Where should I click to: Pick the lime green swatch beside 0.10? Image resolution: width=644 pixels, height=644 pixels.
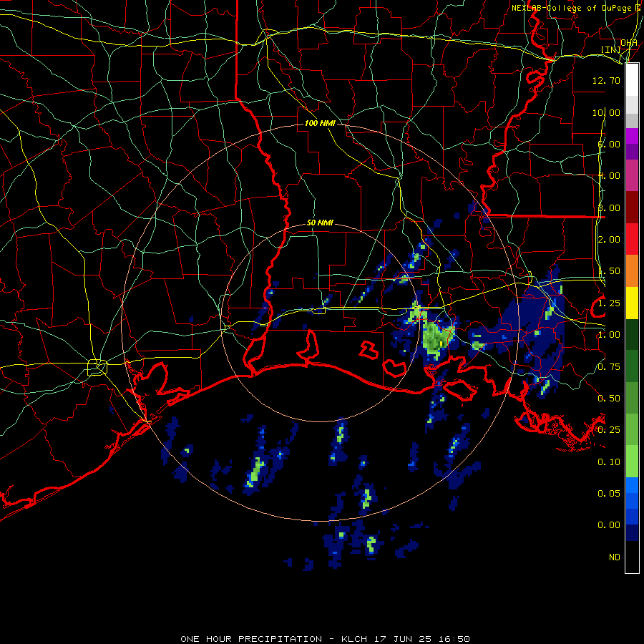pyautogui.click(x=632, y=462)
